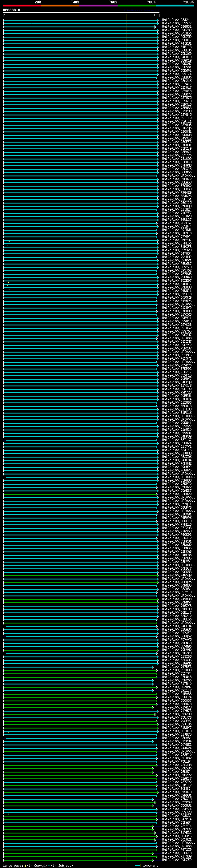Select hit label UniRef100_B8GC19
197x868 pixels.
[x=177, y=61]
